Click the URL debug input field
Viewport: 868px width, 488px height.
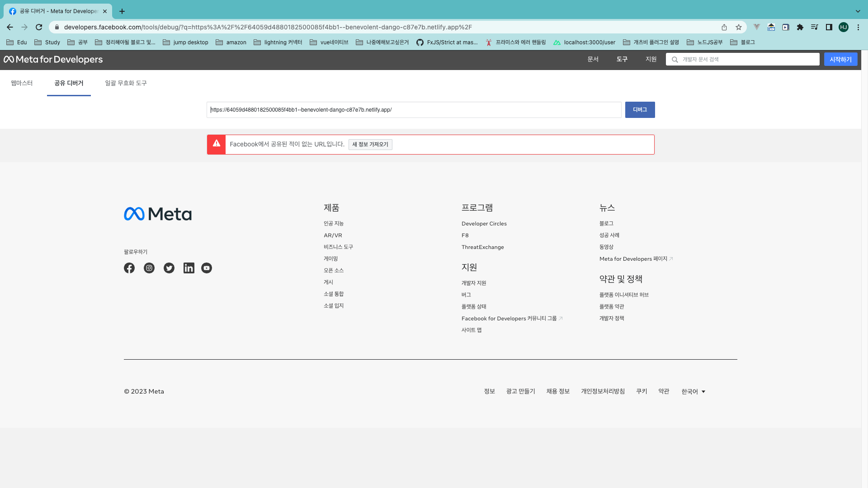[414, 110]
